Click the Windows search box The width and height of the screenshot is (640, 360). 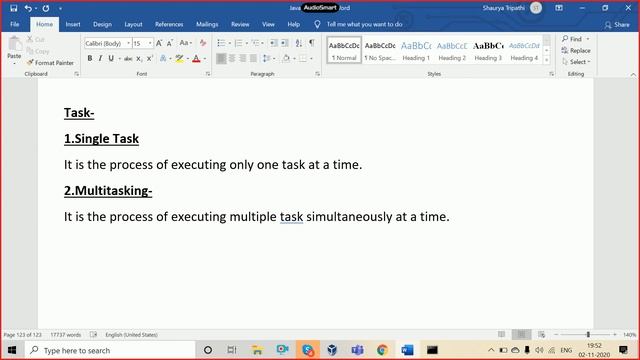click(110, 350)
